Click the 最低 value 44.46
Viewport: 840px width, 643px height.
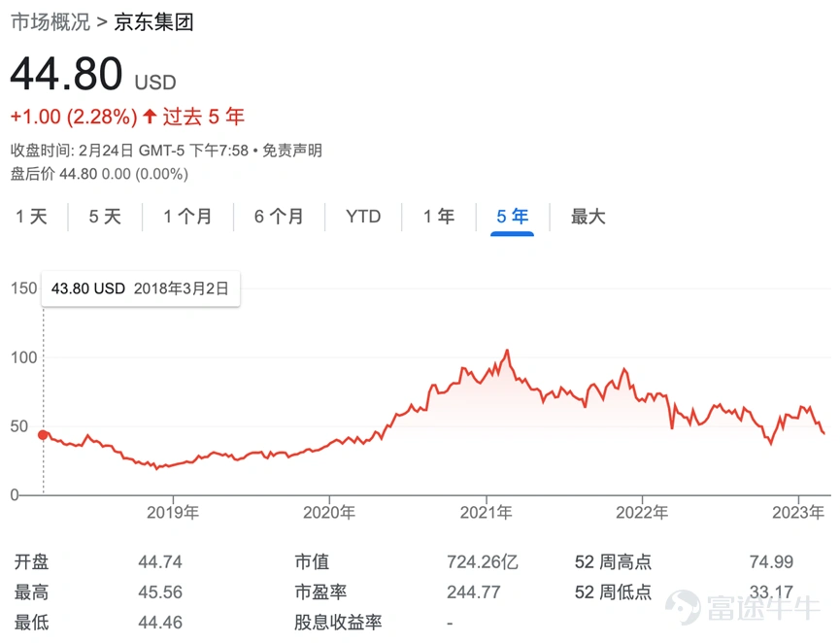point(160,623)
